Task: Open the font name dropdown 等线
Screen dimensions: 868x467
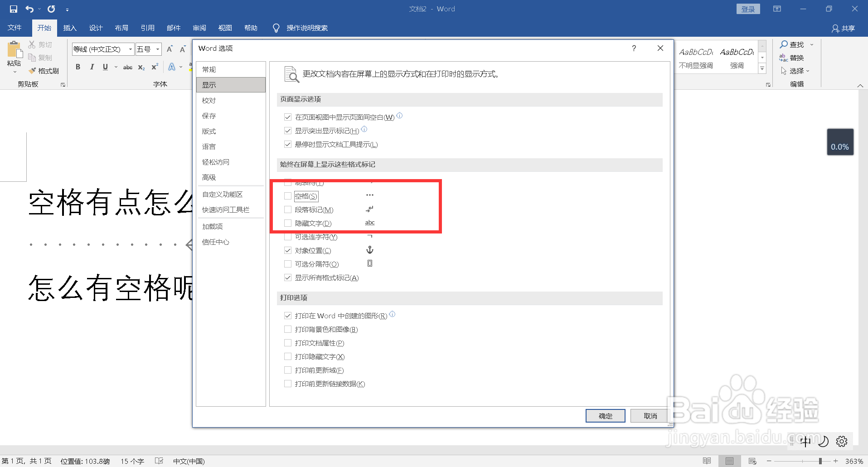Action: point(131,49)
